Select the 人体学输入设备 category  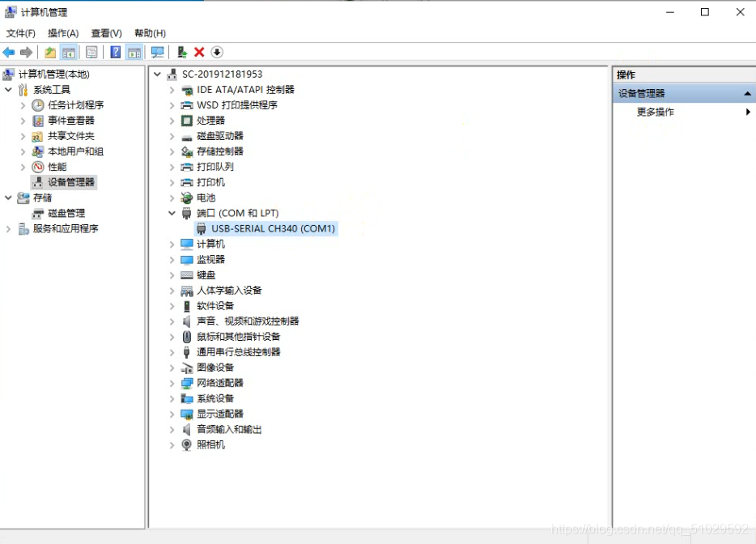pos(229,291)
